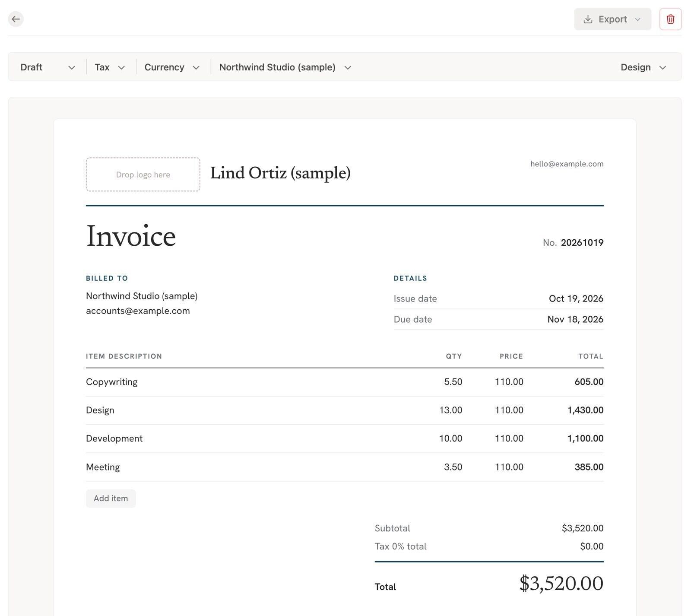691x616 pixels.
Task: Delete the invoice with trash icon
Action: (670, 19)
